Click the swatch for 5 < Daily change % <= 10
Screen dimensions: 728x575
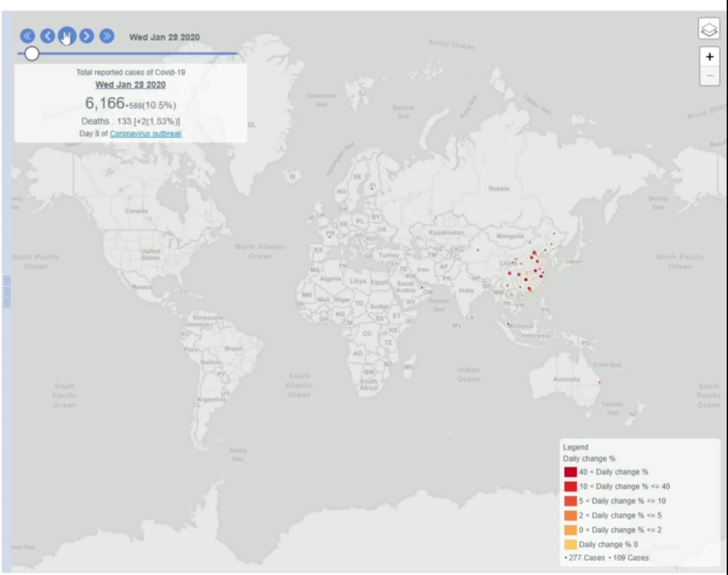[x=570, y=501]
